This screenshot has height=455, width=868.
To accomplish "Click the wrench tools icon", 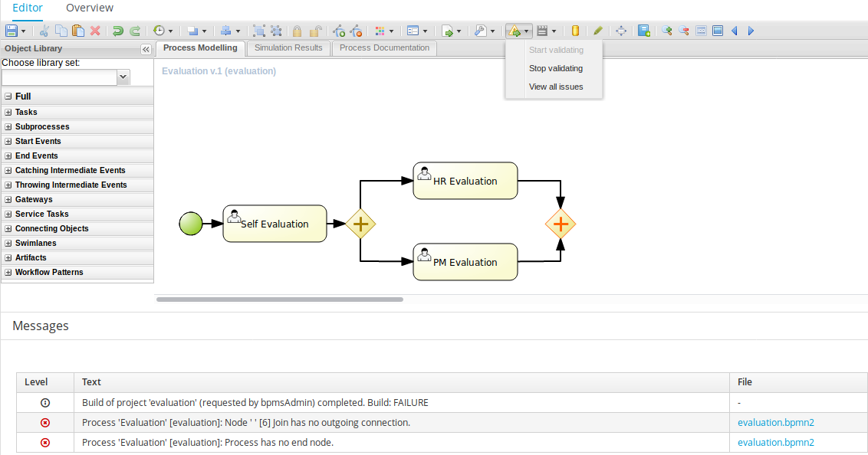I will click(481, 31).
